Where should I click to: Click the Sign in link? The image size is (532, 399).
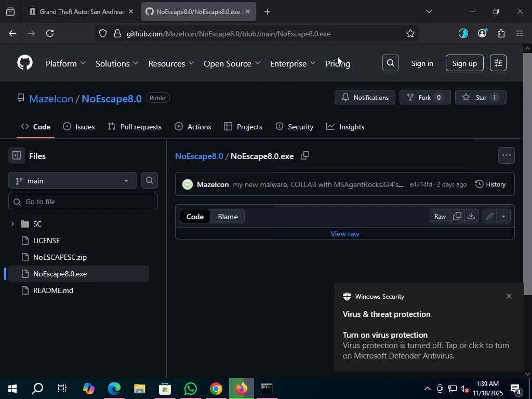click(x=422, y=63)
